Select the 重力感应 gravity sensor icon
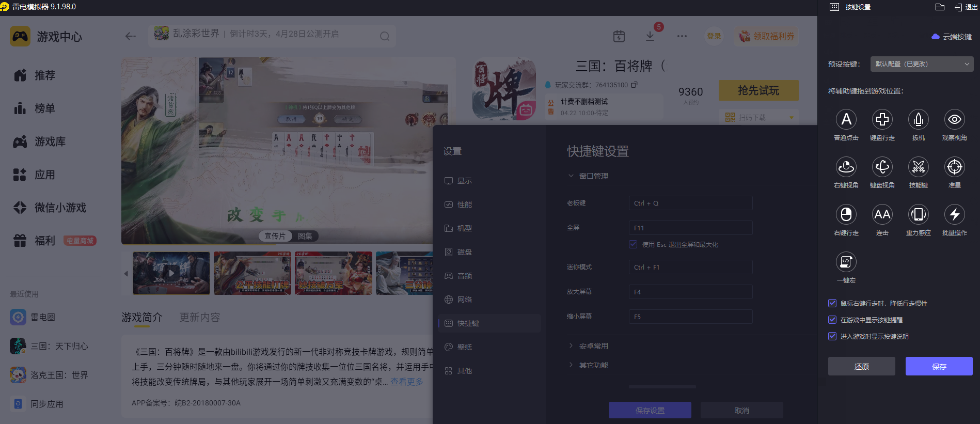The height and width of the screenshot is (424, 980). point(918,214)
